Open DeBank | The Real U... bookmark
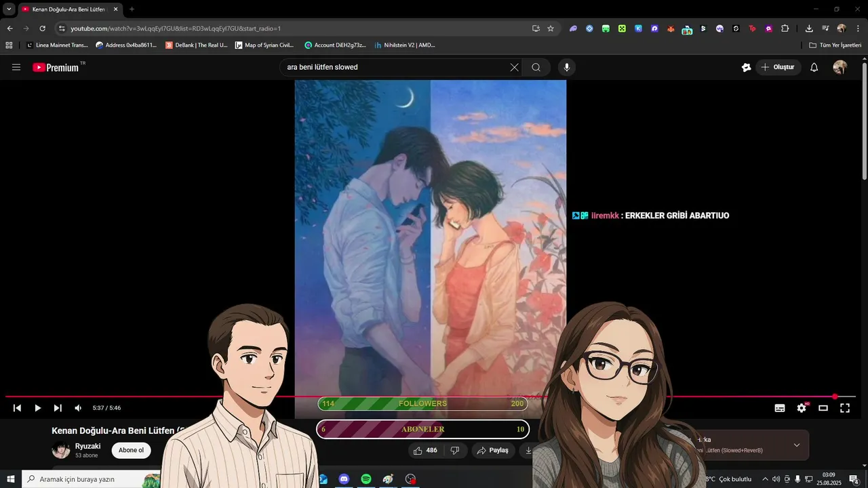This screenshot has width=868, height=488. pyautogui.click(x=196, y=45)
